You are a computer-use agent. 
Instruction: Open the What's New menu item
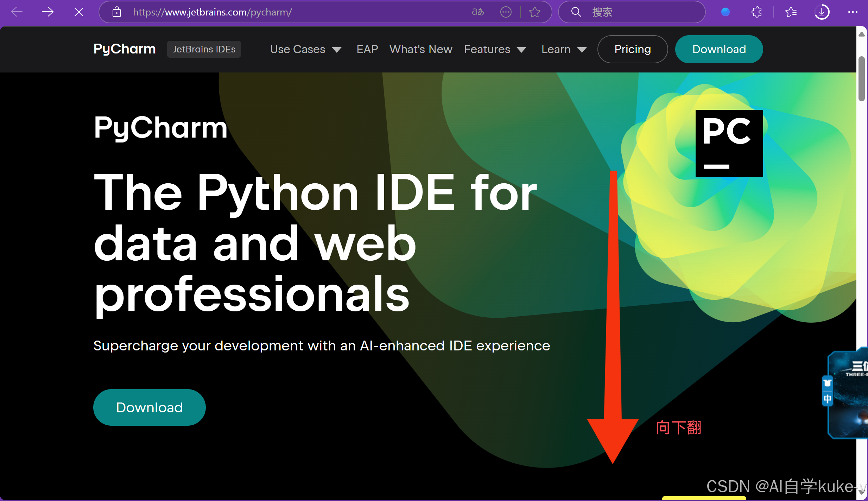[421, 49]
